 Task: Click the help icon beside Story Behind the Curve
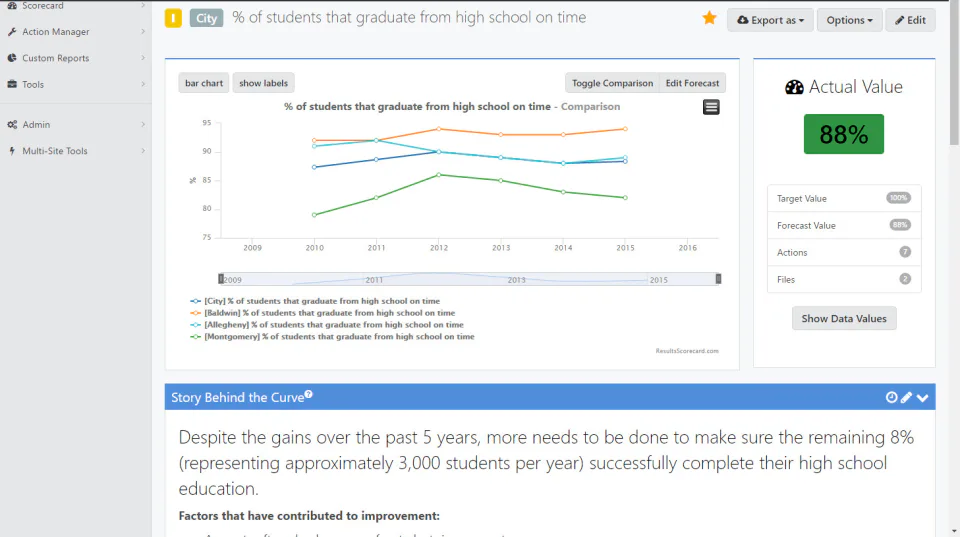[309, 395]
